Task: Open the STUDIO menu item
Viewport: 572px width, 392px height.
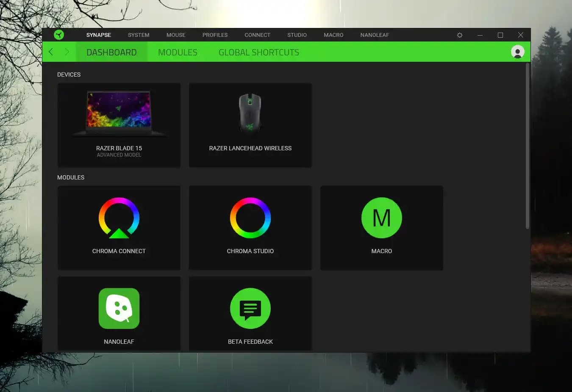Action: (297, 35)
